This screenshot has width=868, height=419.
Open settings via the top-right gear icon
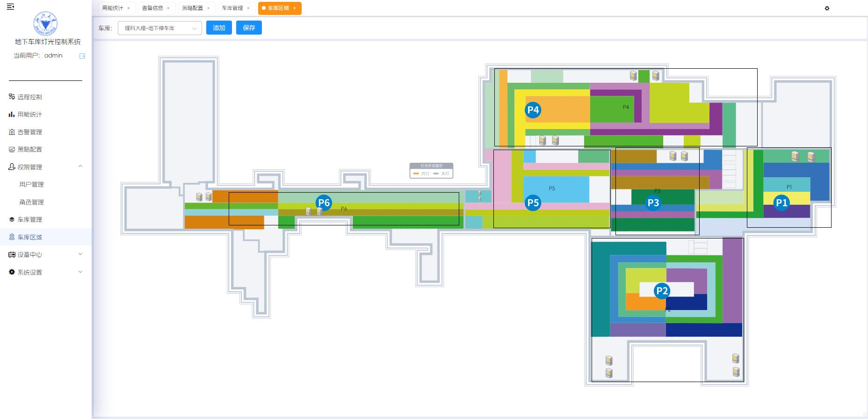[x=827, y=8]
